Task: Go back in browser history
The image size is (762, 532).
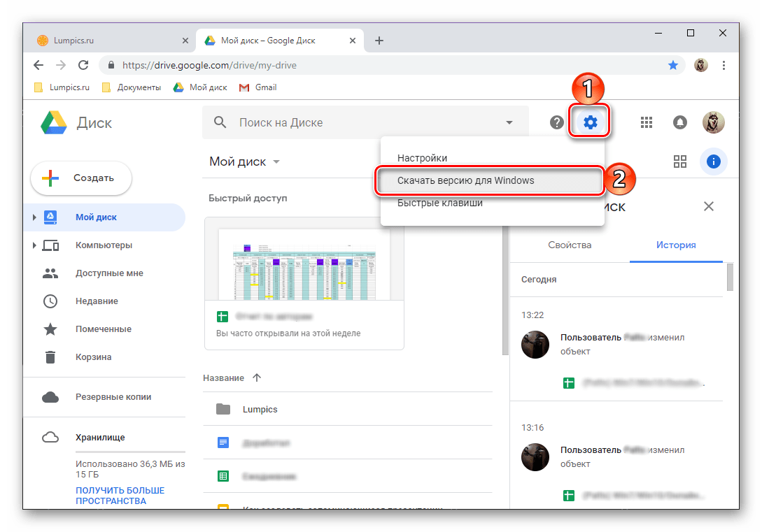Action: tap(38, 65)
